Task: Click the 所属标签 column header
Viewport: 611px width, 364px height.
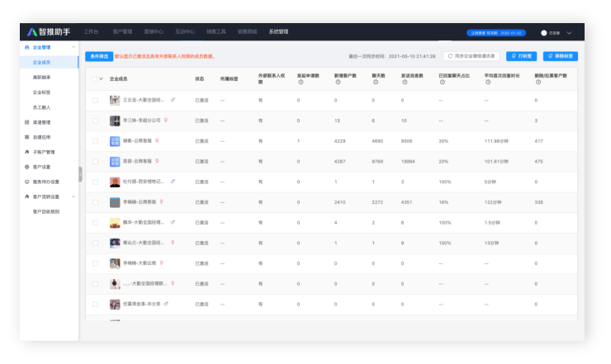Action: [230, 78]
